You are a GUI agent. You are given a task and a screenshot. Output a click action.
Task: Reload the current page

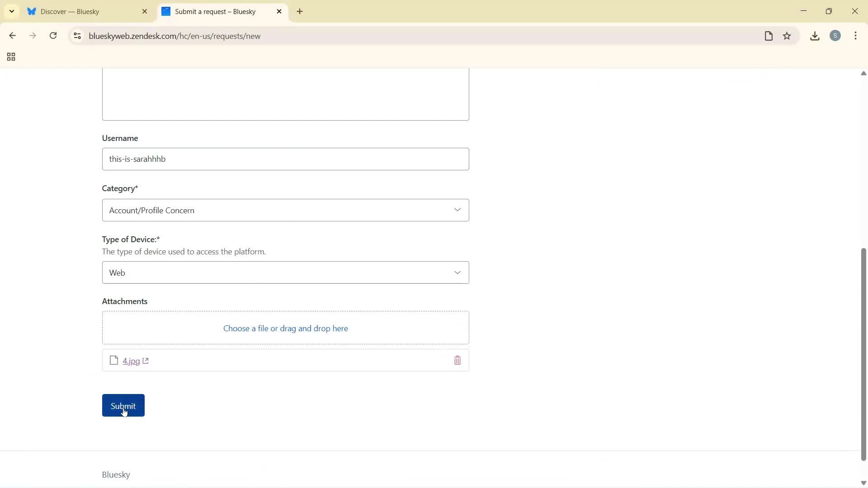(53, 36)
